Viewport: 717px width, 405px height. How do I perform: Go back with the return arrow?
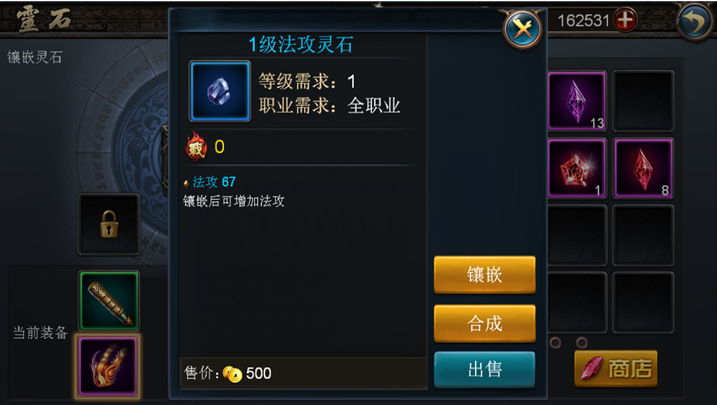click(695, 21)
